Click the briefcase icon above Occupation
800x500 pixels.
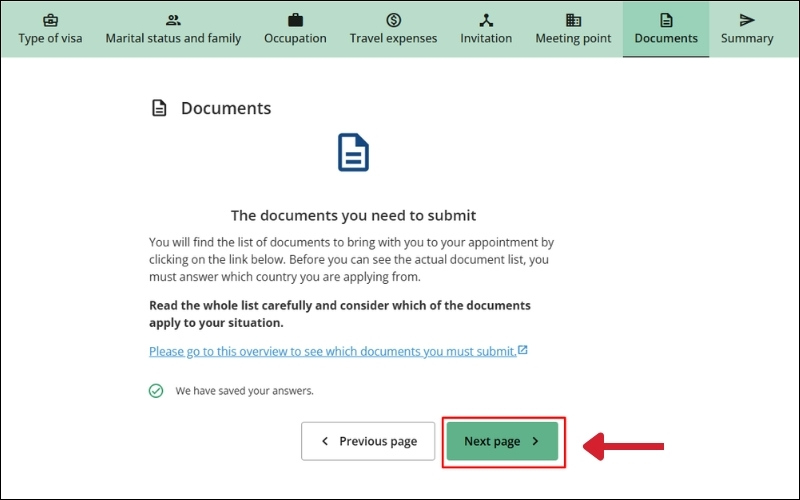[295, 19]
